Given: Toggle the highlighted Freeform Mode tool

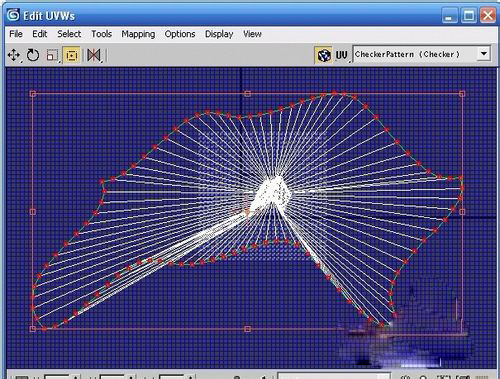Looking at the screenshot, I should click(x=72, y=55).
